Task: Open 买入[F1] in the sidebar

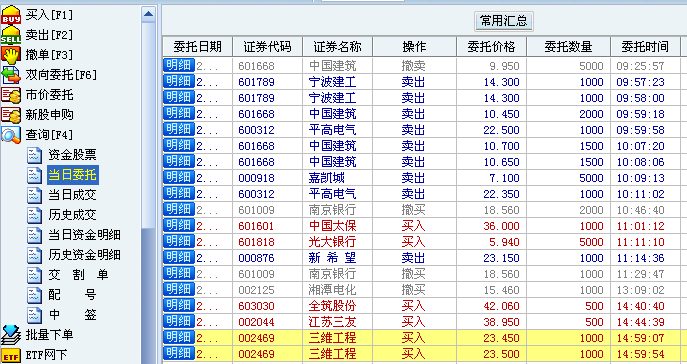Action: [49, 15]
